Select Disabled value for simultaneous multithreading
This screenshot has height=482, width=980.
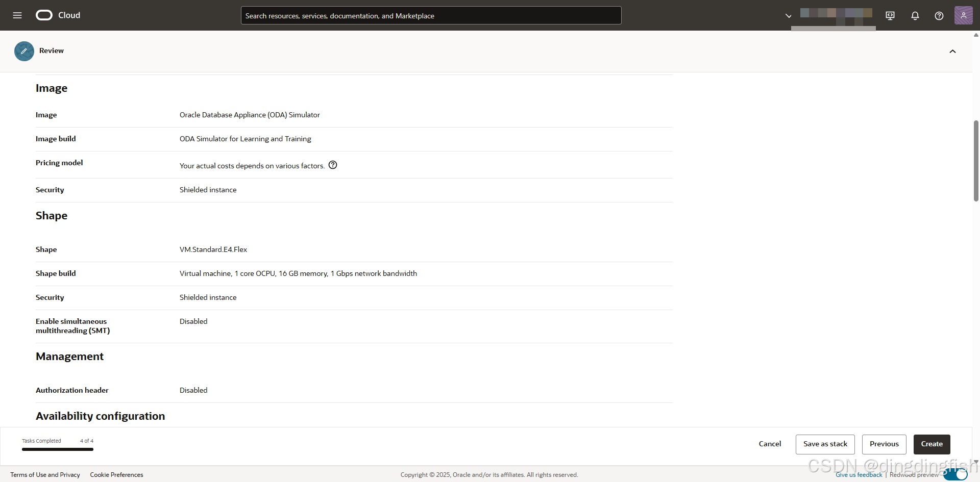click(x=193, y=322)
